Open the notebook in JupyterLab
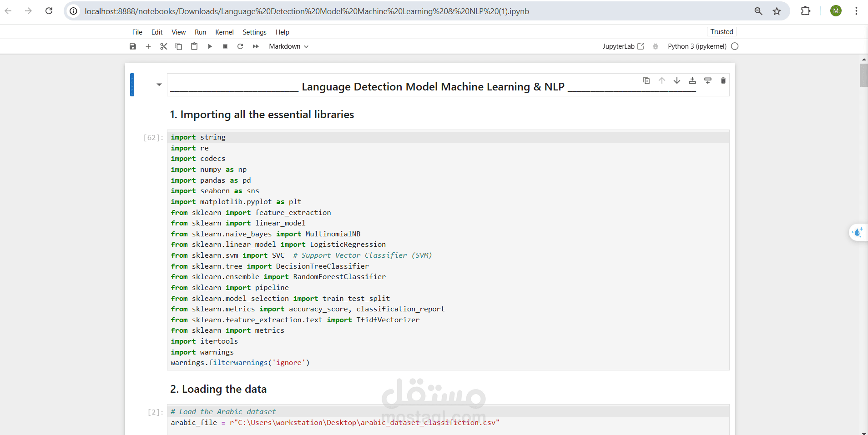The width and height of the screenshot is (868, 435). (x=624, y=46)
